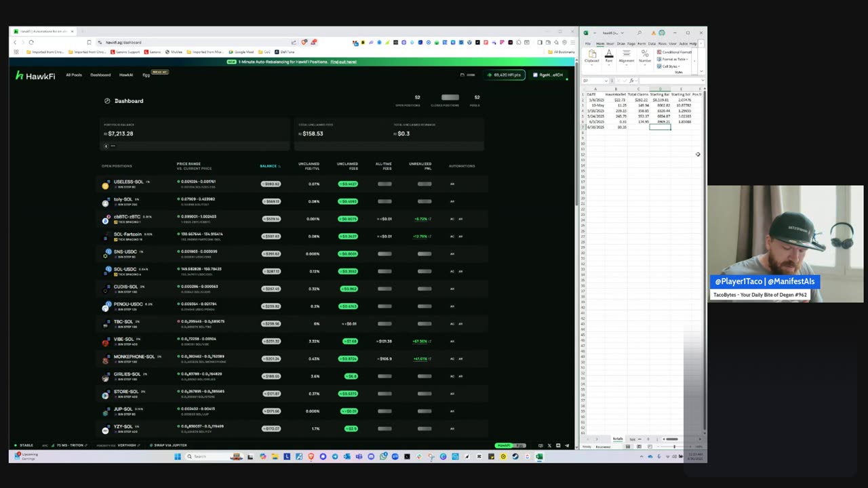
Task: Open the USELESS-SOL position row
Action: pyautogui.click(x=292, y=184)
